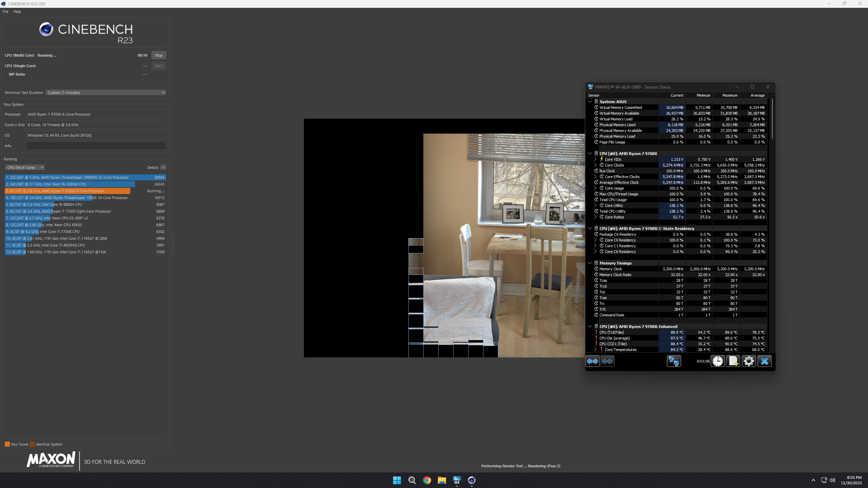Screen dimensions: 868x488
Task: Collapse C-State Residency group
Action: point(590,228)
